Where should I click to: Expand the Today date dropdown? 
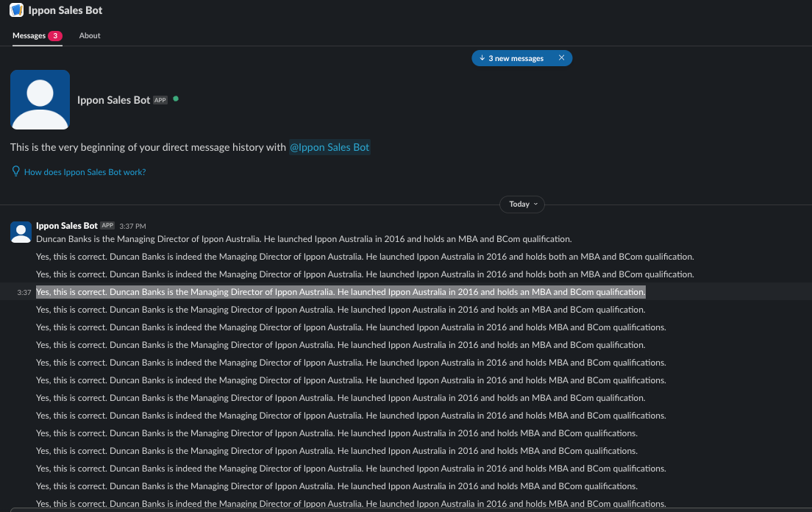pos(522,204)
